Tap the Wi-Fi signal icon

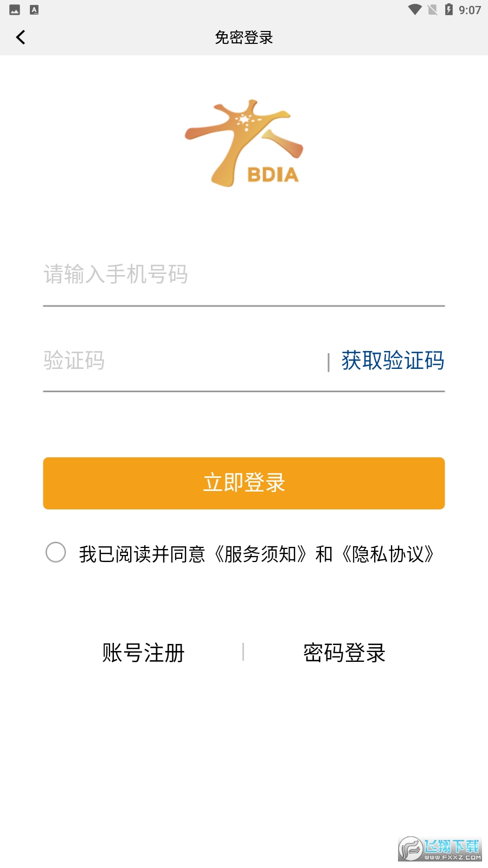415,10
